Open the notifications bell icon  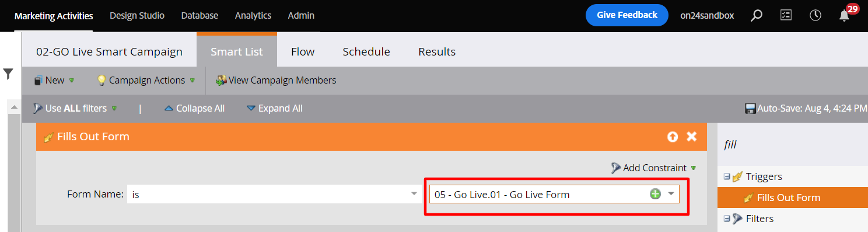[844, 16]
